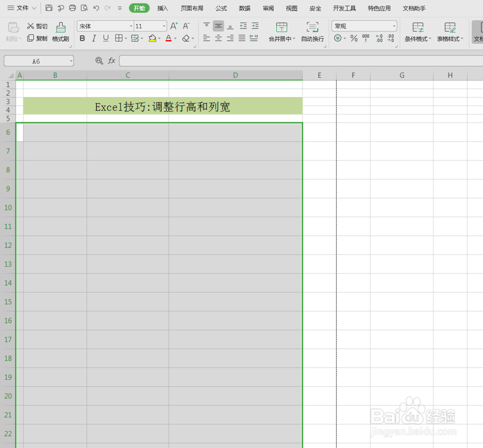Image resolution: width=483 pixels, height=448 pixels.
Task: Toggle bold formatting
Action: coord(82,38)
